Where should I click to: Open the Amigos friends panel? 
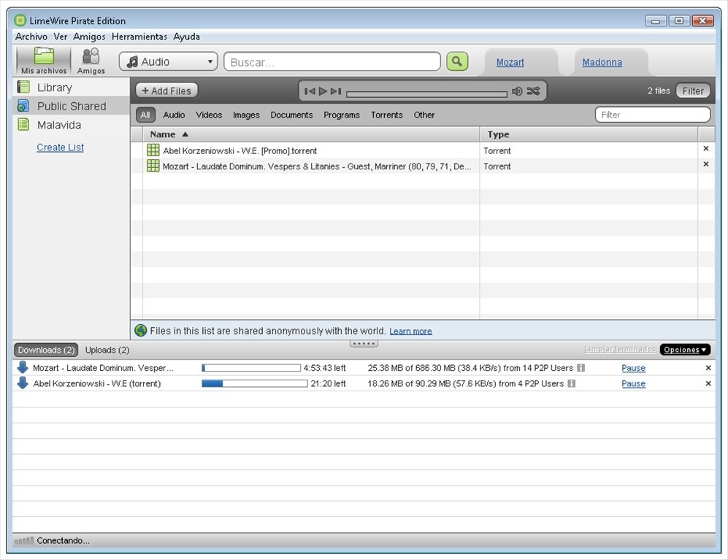pyautogui.click(x=91, y=61)
